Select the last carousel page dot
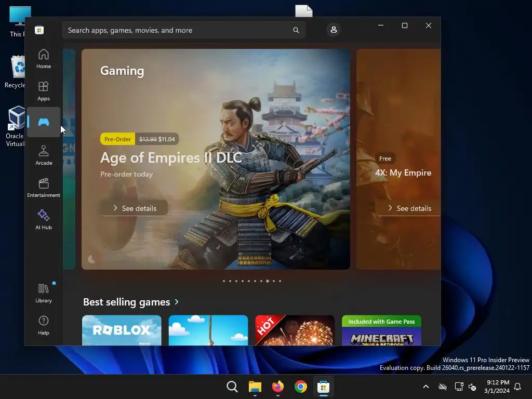The height and width of the screenshot is (399, 532). [x=280, y=281]
